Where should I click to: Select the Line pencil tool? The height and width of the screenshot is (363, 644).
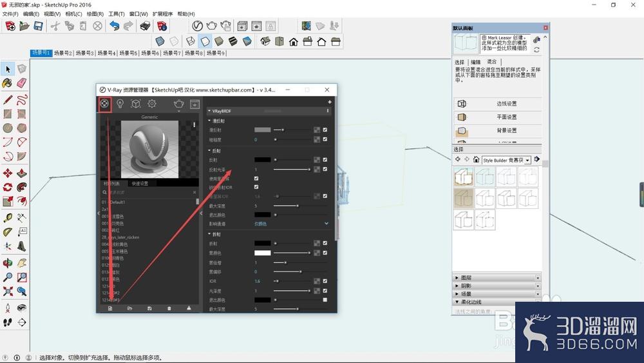7,99
